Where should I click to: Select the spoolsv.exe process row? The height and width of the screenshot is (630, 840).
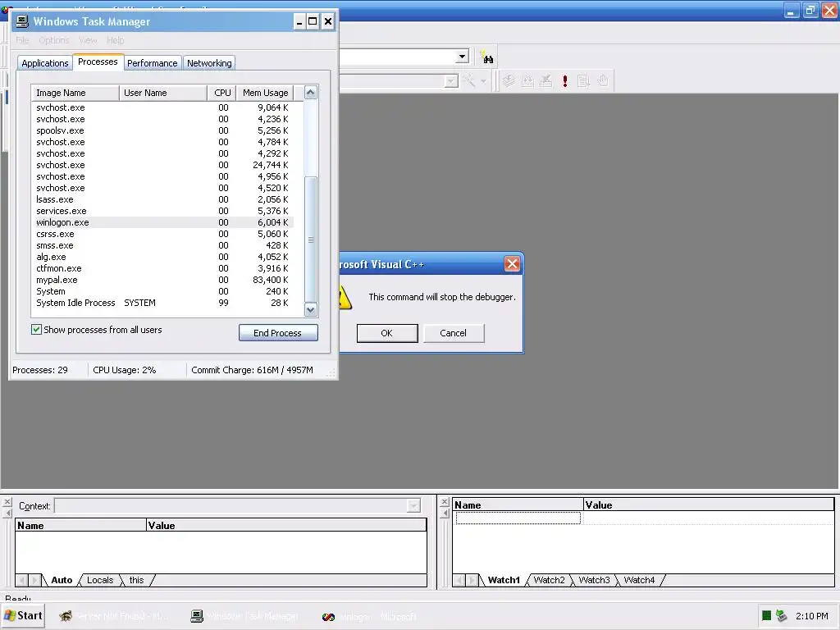pos(162,130)
